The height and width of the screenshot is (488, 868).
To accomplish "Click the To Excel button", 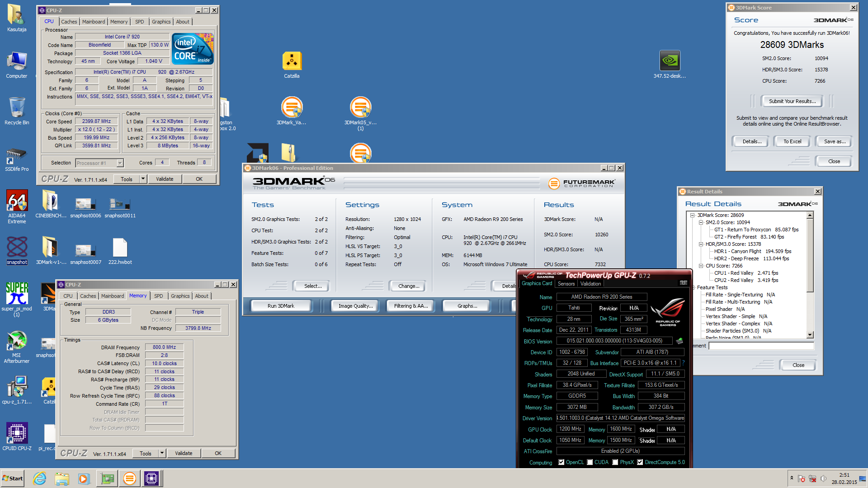I will 792,141.
